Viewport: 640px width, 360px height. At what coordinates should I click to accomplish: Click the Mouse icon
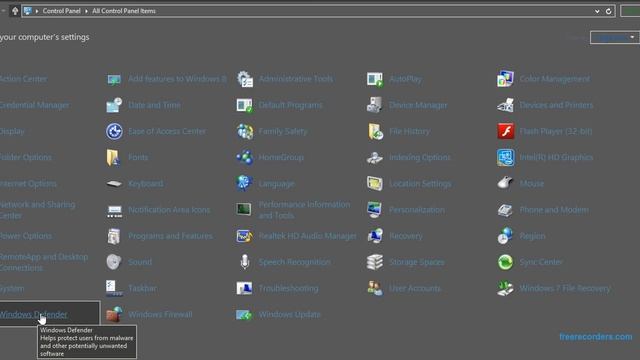pos(505,183)
